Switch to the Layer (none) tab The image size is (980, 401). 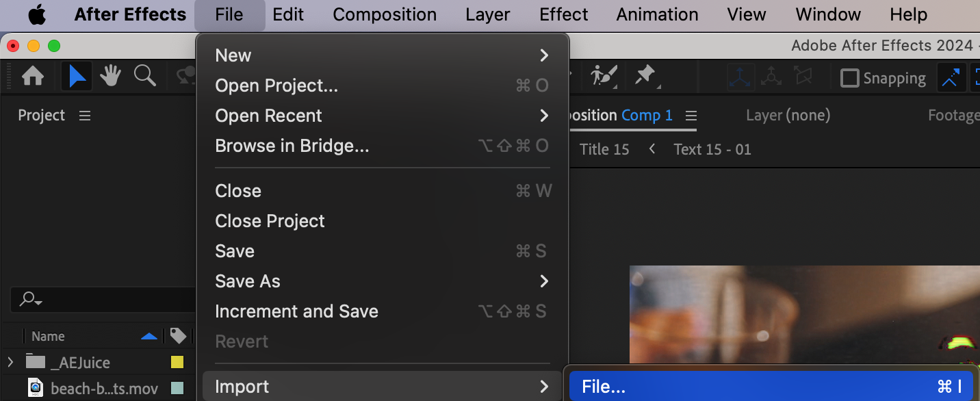[788, 116]
